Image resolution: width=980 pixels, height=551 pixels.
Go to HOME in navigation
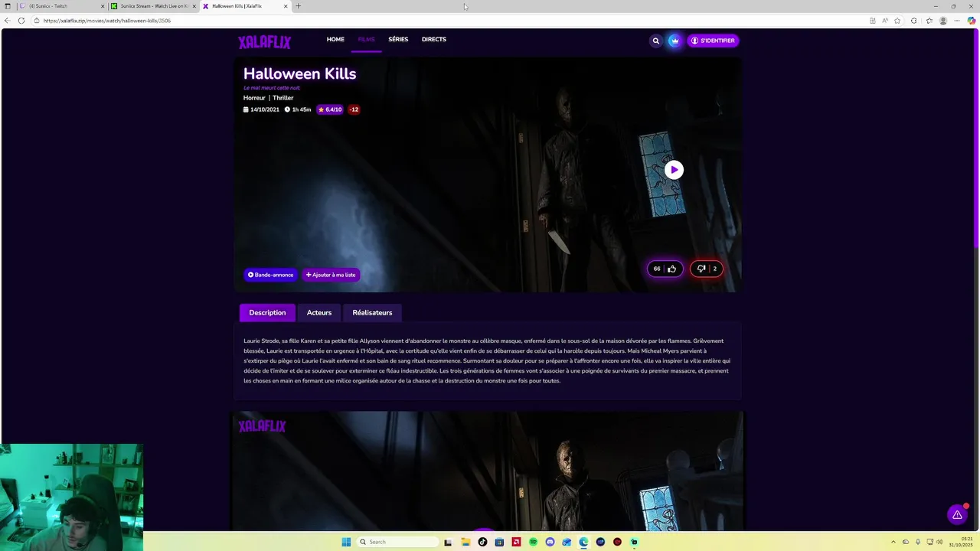pos(335,39)
